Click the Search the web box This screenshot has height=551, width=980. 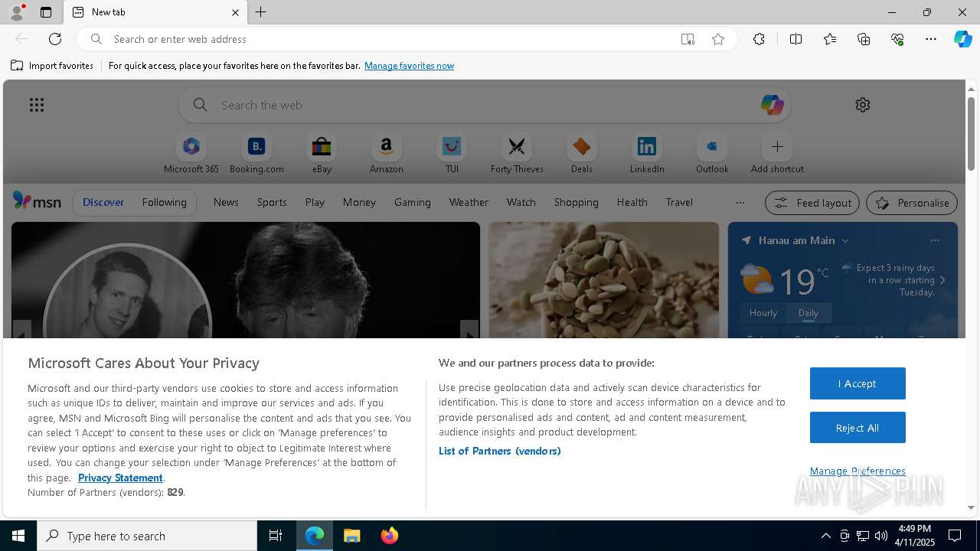coord(485,105)
